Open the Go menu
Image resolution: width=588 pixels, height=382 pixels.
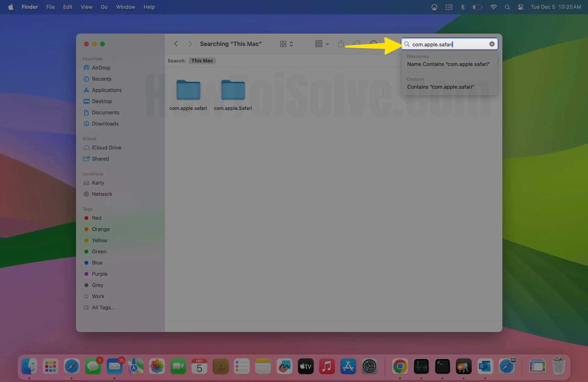(x=104, y=7)
